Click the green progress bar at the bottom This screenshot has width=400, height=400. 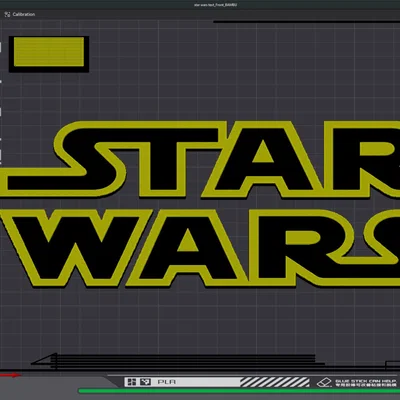point(239,390)
